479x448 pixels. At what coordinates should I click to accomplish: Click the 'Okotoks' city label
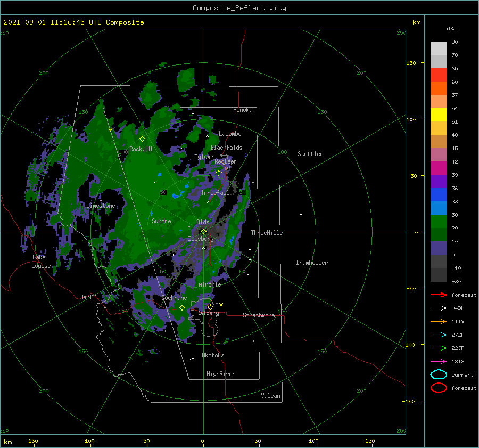tap(213, 355)
